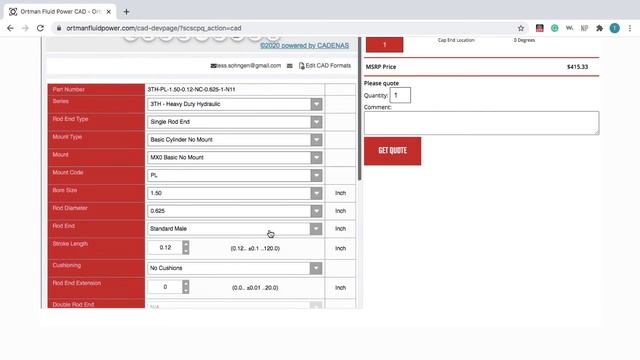Open the Mount Type dropdown
The height and width of the screenshot is (360, 640).
235,140
